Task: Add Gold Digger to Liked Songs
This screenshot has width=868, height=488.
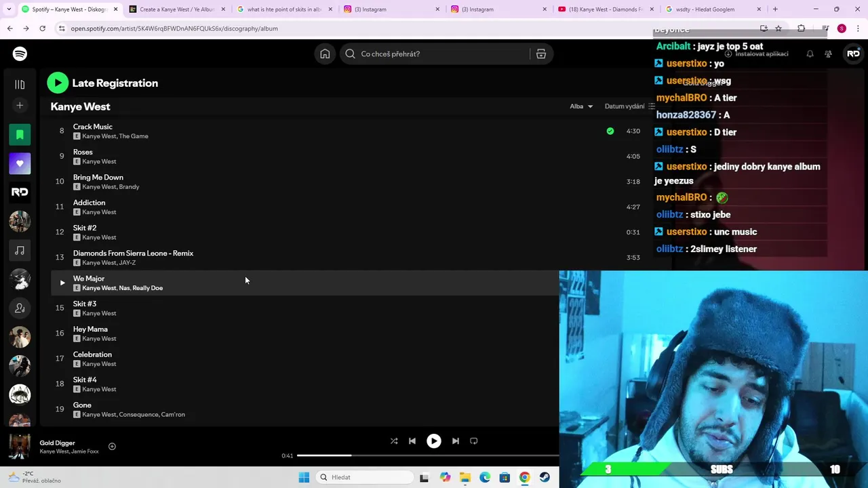Action: click(113, 447)
